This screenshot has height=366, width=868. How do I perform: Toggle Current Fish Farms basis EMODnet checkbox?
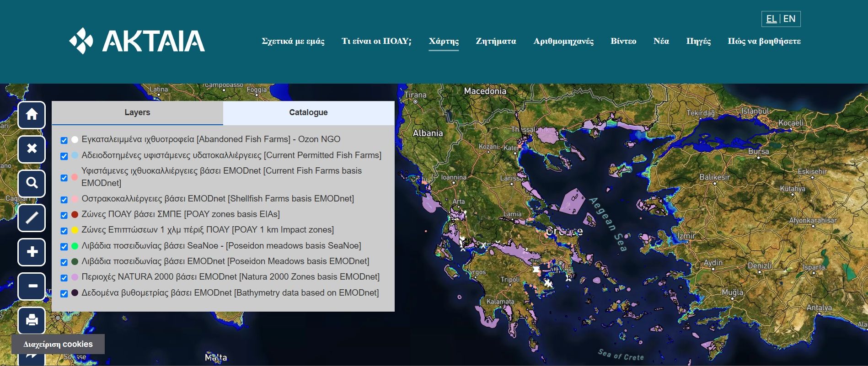pyautogui.click(x=64, y=178)
